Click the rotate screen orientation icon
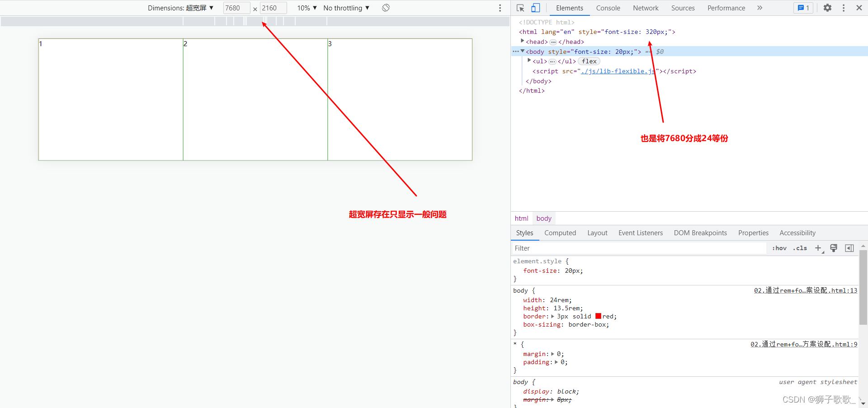The width and height of the screenshot is (868, 408). tap(386, 8)
